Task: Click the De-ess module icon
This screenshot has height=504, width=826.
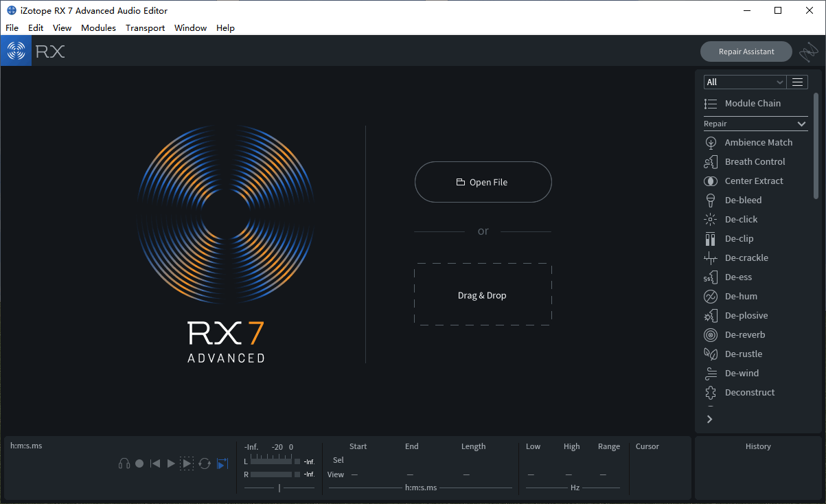Action: tap(711, 277)
